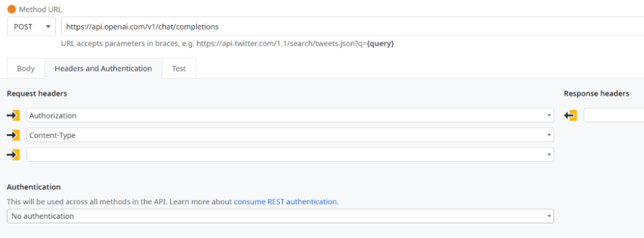Viewport: 644px width, 238px height.
Task: Click the Response headers input field
Action: tap(614, 115)
